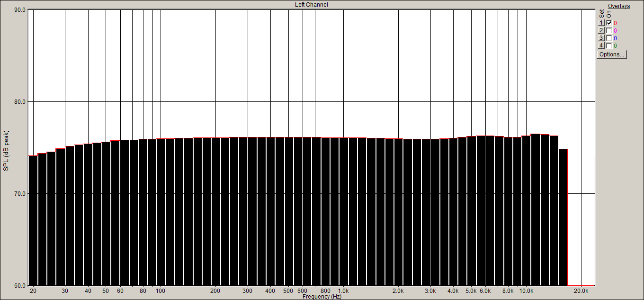
Task: Click the 2.0k frequency tick label
Action: pyautogui.click(x=398, y=291)
